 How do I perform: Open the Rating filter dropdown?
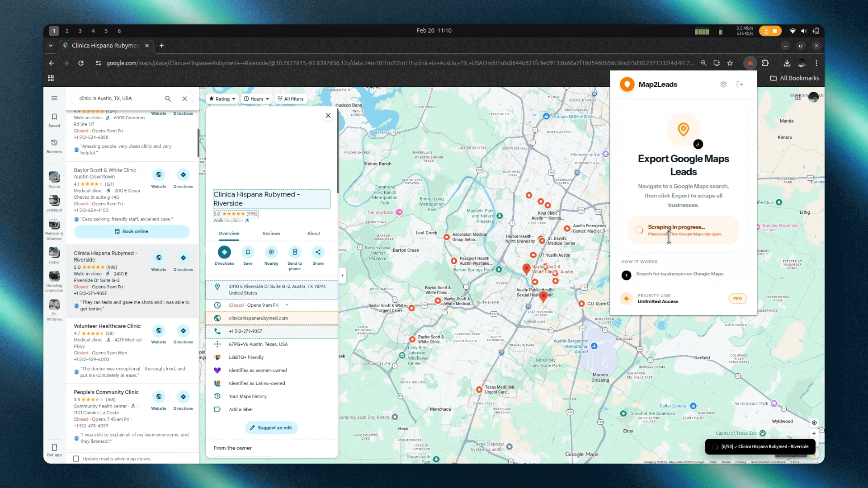coord(222,99)
